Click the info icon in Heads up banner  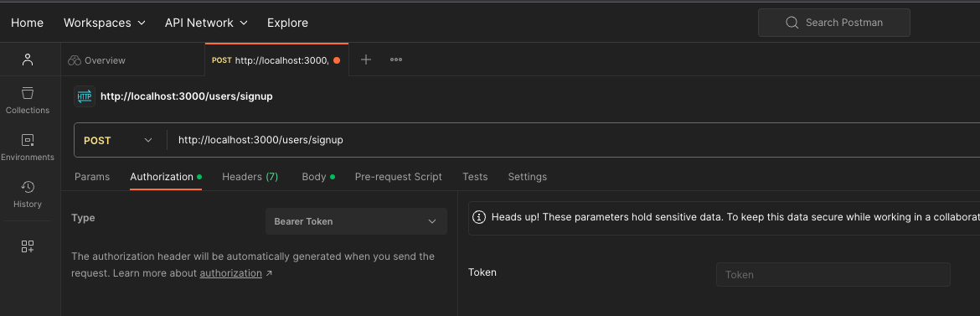click(479, 217)
